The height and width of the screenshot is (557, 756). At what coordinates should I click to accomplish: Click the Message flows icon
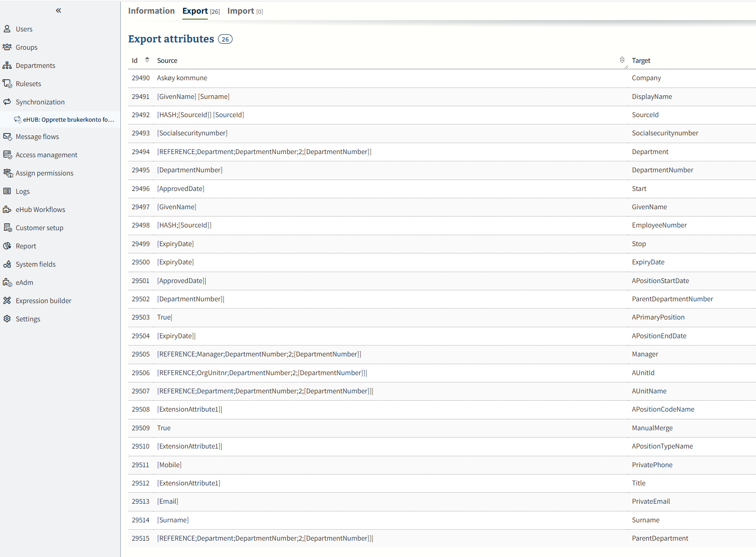7,137
